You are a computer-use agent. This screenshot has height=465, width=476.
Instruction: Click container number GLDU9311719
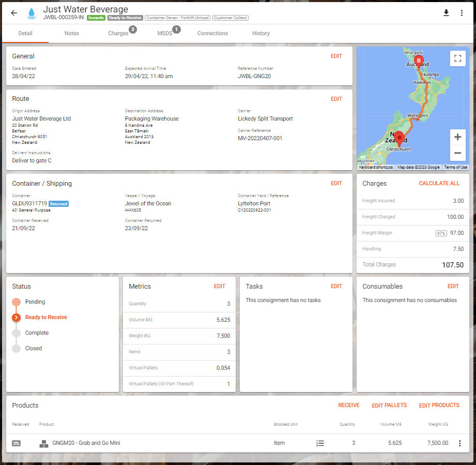[x=29, y=203]
